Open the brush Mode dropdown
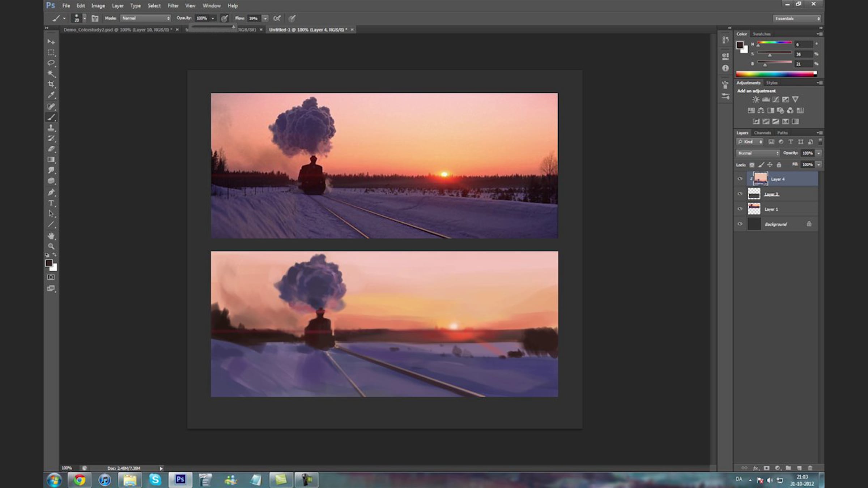The image size is (868, 488). (x=145, y=18)
